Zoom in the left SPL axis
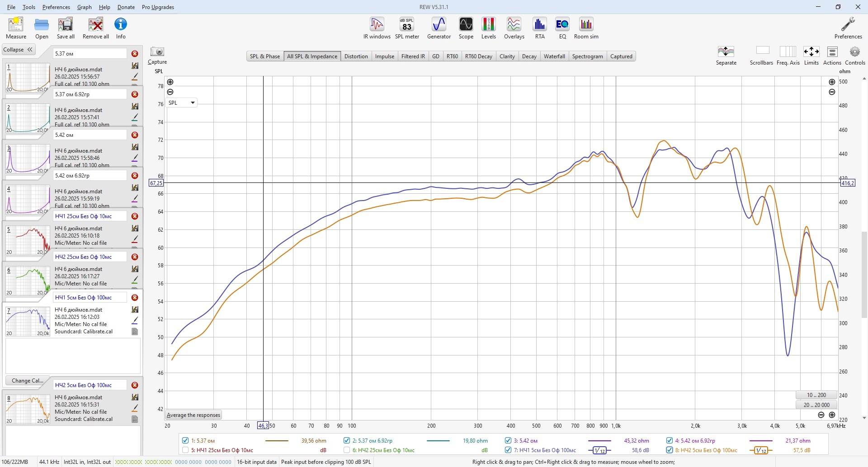 pyautogui.click(x=170, y=82)
